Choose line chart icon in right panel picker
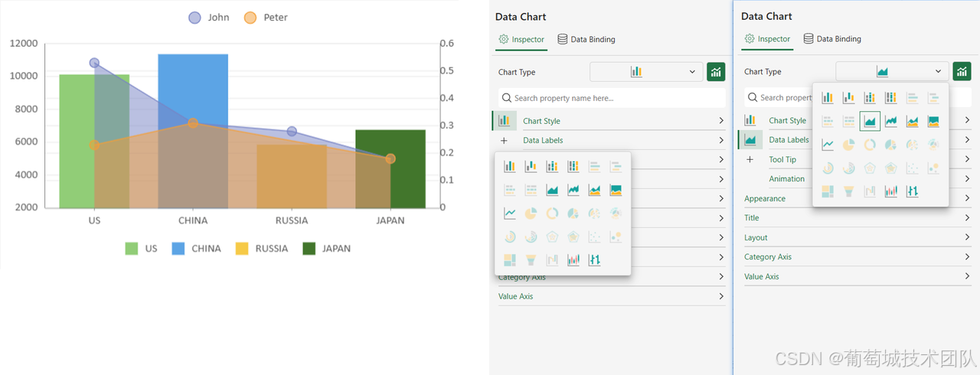The width and height of the screenshot is (980, 375). point(828,145)
